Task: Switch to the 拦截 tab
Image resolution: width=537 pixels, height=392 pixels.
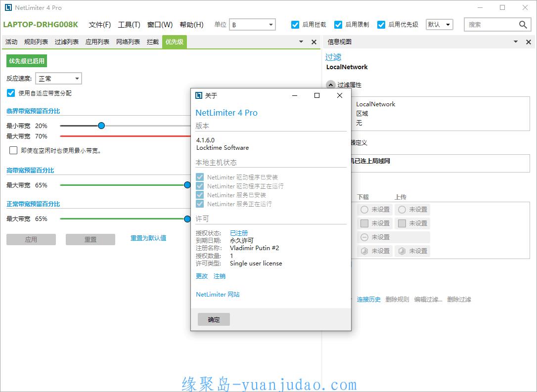Action: pyautogui.click(x=153, y=42)
